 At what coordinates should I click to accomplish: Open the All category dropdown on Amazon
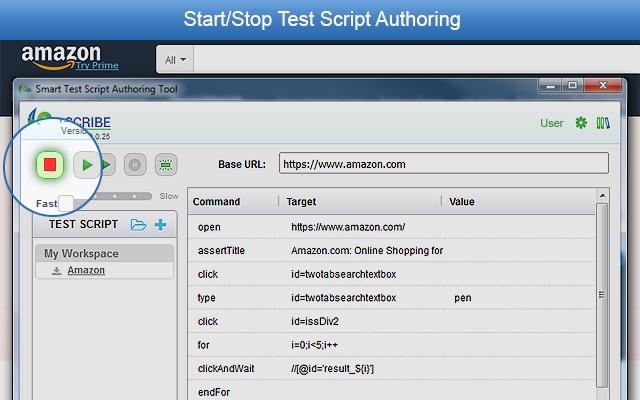[x=175, y=60]
